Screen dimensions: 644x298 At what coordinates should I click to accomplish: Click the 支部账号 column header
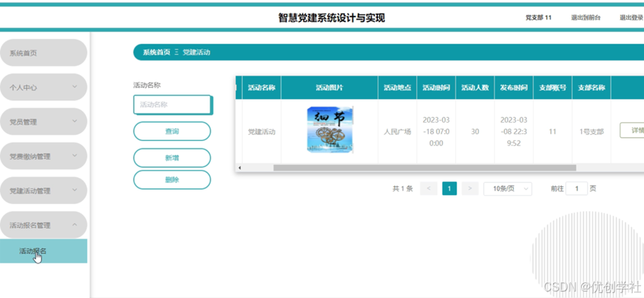point(552,87)
